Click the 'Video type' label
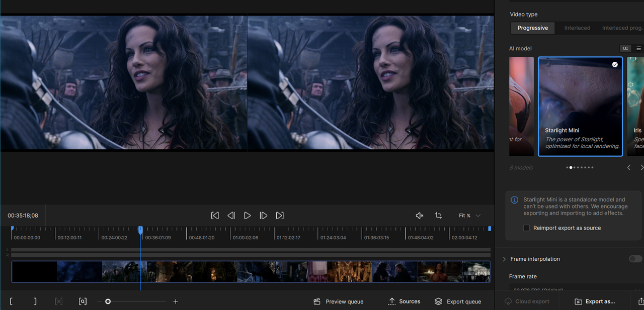Viewport: 644px width, 310px height. [524, 14]
